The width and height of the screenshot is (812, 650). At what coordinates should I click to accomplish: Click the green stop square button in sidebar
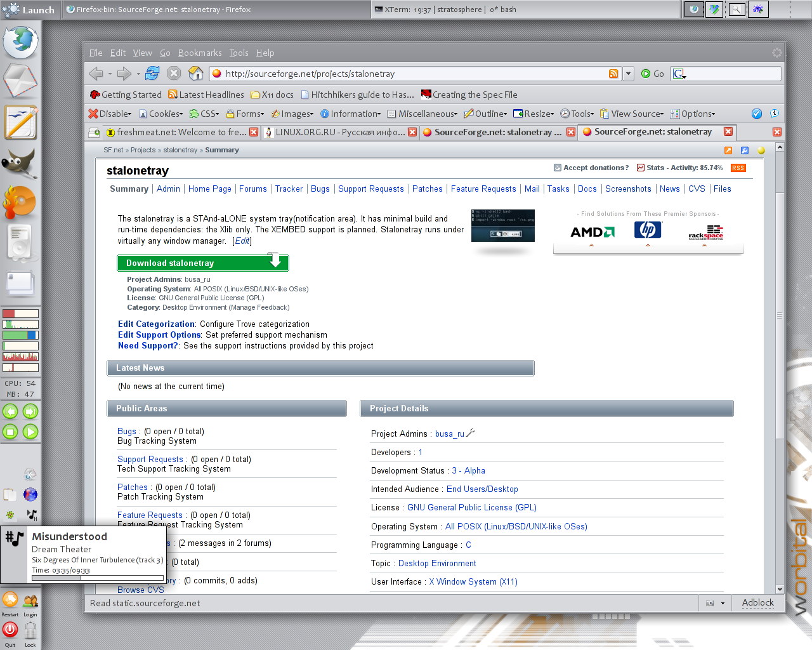tap(10, 432)
